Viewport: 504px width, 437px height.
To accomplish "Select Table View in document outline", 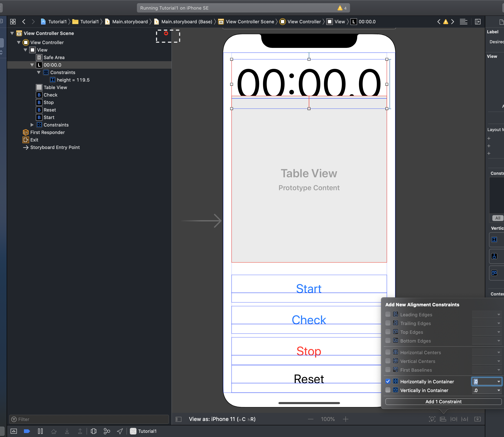I will pos(55,87).
